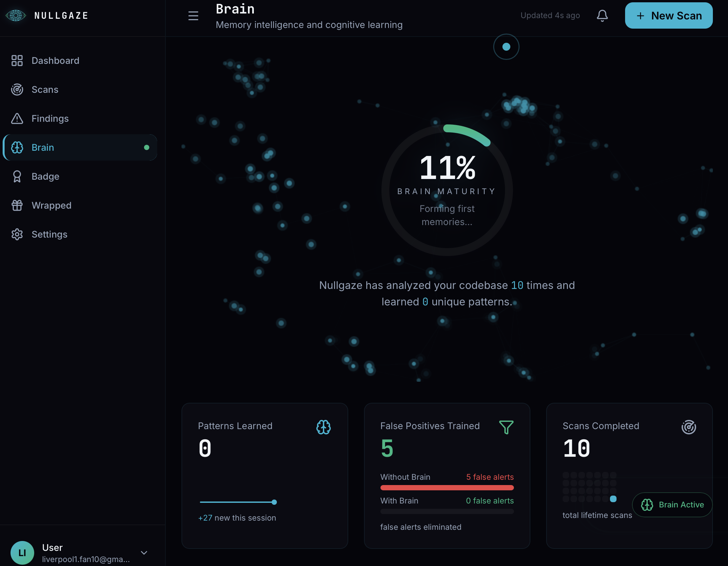Click the radar icon on Scans Completed card
728x566 pixels.
click(x=689, y=426)
